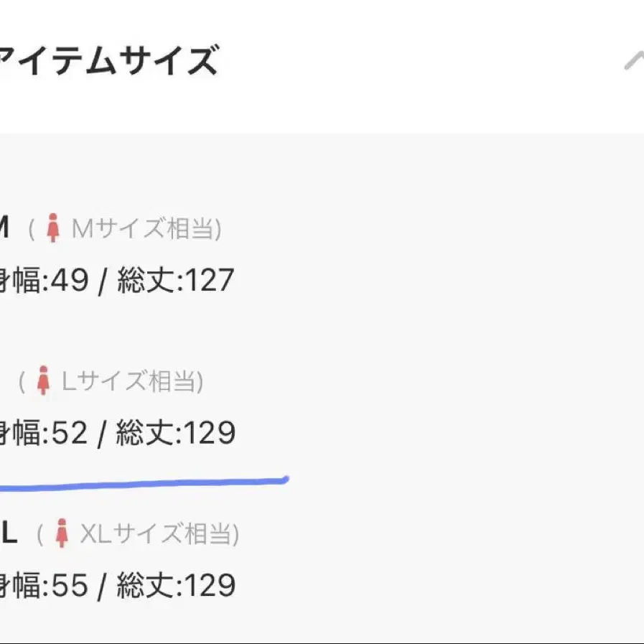Screen dimensions: 644x644
Task: Select the Mサイズ相当 label text
Action: pyautogui.click(x=142, y=229)
